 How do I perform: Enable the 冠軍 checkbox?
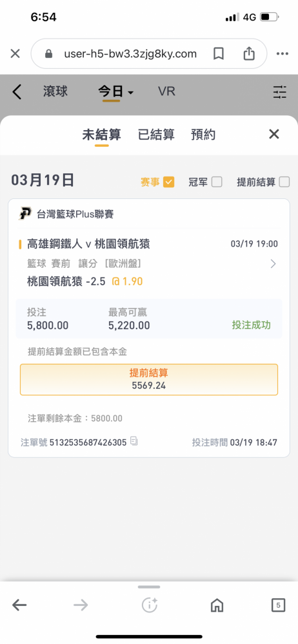pyautogui.click(x=217, y=182)
